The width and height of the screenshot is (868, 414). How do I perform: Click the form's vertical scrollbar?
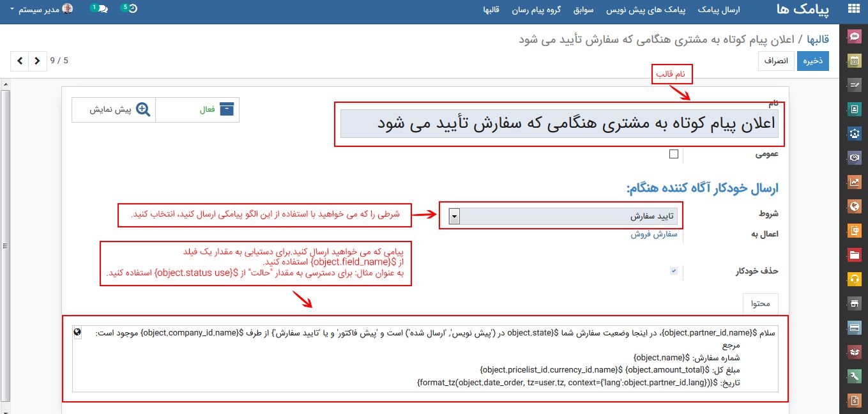pyautogui.click(x=4, y=245)
